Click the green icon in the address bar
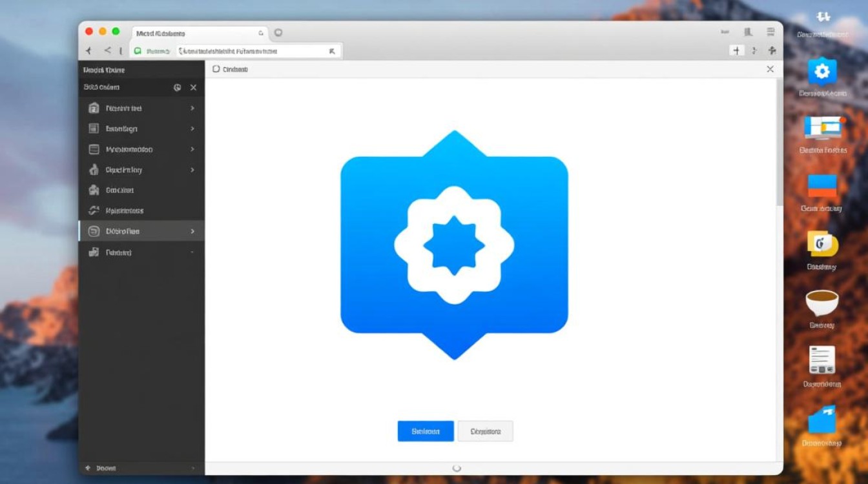 137,51
